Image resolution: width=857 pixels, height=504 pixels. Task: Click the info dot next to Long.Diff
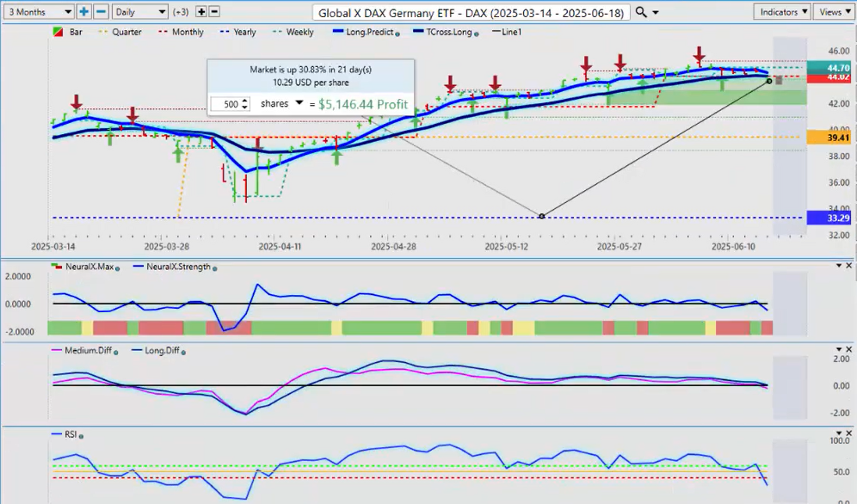click(x=183, y=353)
